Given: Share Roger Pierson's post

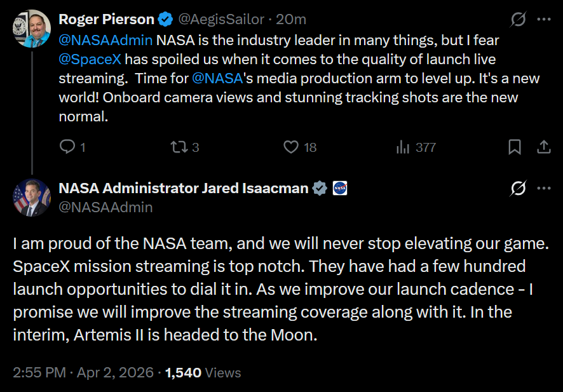Looking at the screenshot, I should coord(544,147).
